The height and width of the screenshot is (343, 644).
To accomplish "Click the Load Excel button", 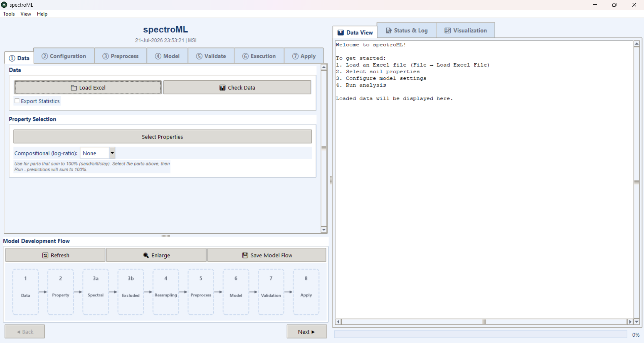I will (88, 87).
